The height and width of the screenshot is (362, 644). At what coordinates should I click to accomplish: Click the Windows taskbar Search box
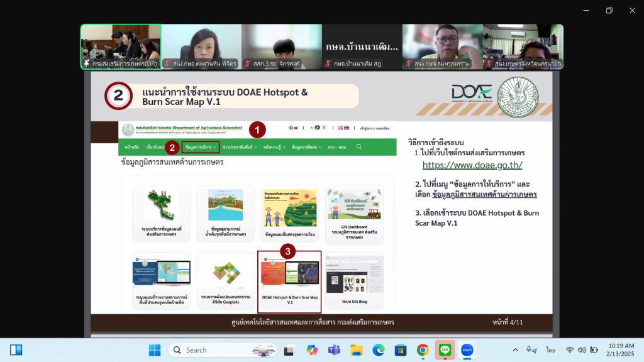click(222, 350)
